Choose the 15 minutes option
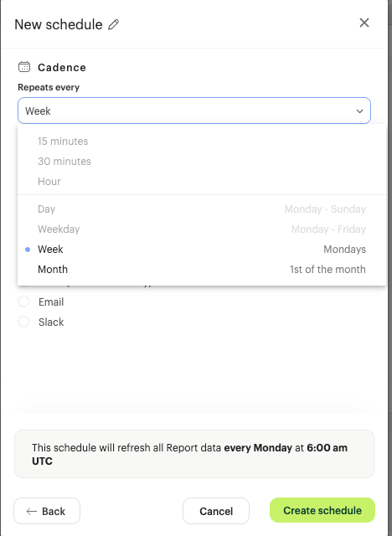This screenshot has height=536, width=392. [x=202, y=142]
